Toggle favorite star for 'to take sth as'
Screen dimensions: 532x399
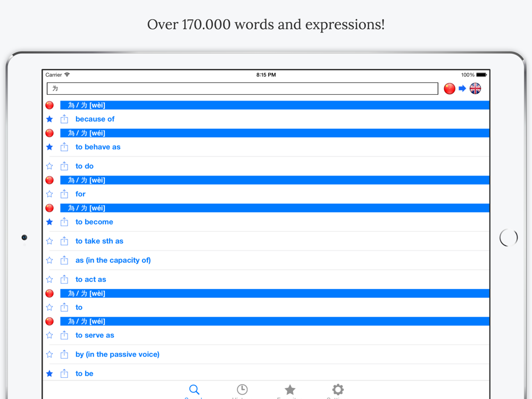pos(49,241)
